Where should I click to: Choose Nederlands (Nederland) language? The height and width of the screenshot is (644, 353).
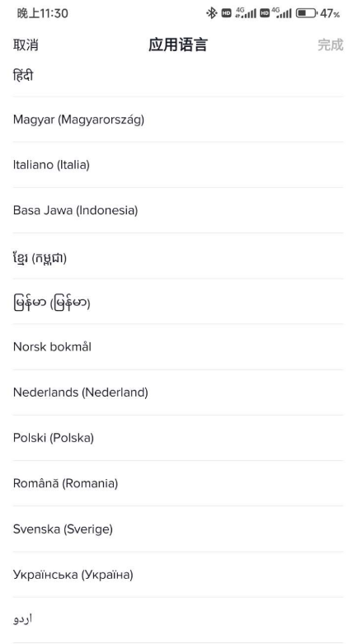pos(178,393)
